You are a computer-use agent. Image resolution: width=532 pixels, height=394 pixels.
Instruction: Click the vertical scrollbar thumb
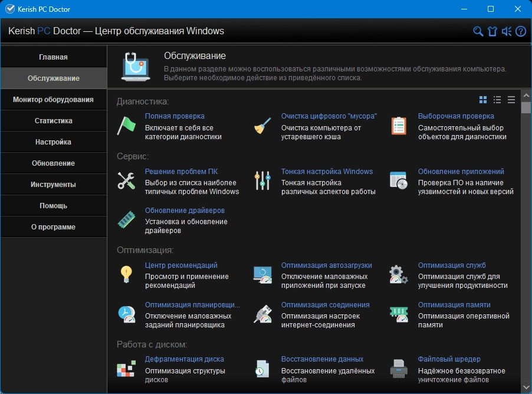click(526, 107)
